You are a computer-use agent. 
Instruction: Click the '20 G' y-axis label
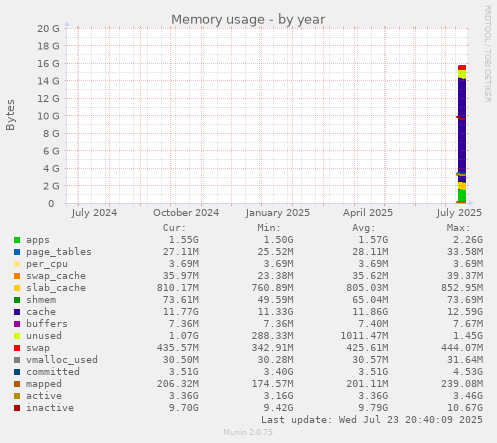[x=48, y=28]
